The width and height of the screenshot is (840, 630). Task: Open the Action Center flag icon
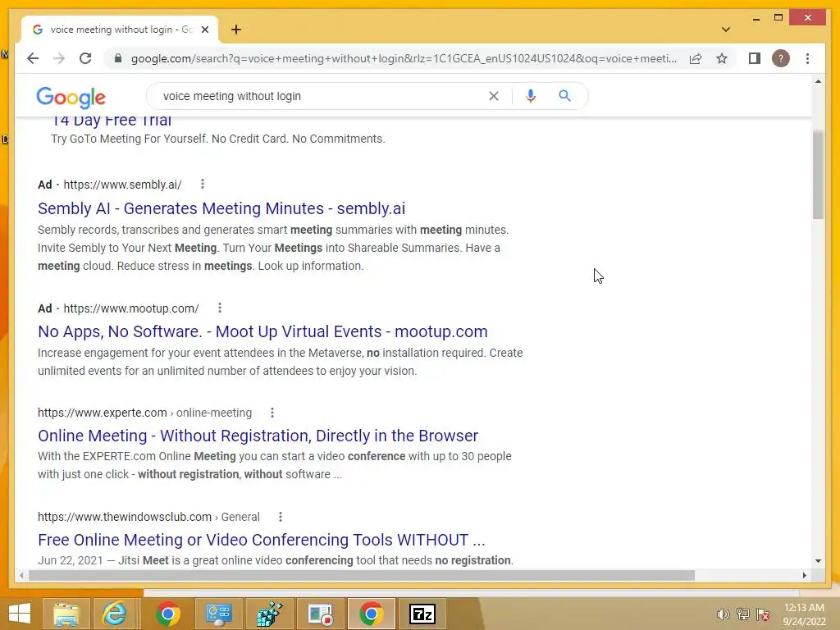click(x=763, y=614)
